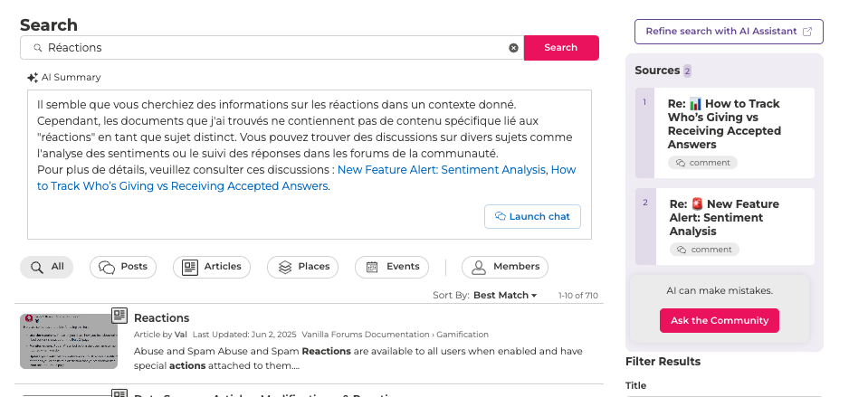Clear the search field with X icon

coord(513,48)
